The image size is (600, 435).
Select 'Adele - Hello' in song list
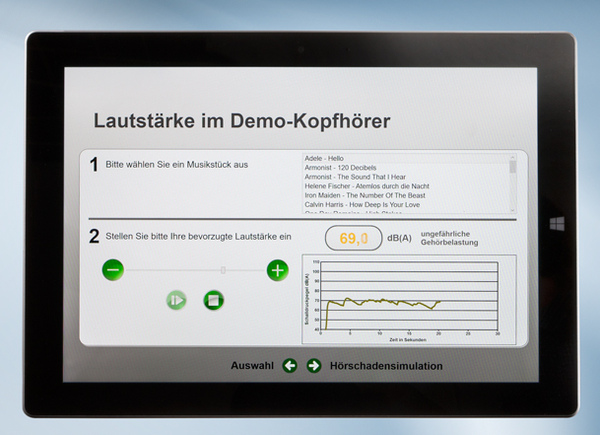coord(407,158)
